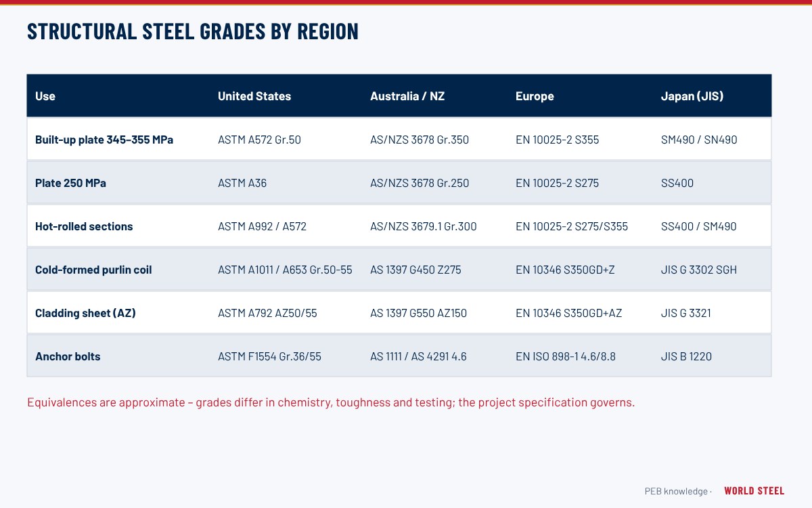This screenshot has width=812, height=508.
Task: Click the 'EN 10346 S350GD+AZ' cell
Action: 568,313
